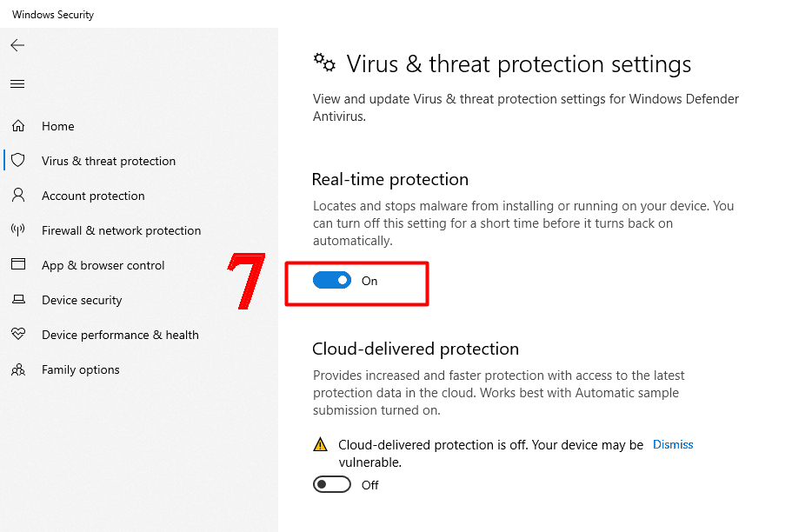The width and height of the screenshot is (792, 532).
Task: Go to Firewall & network protection
Action: point(121,230)
